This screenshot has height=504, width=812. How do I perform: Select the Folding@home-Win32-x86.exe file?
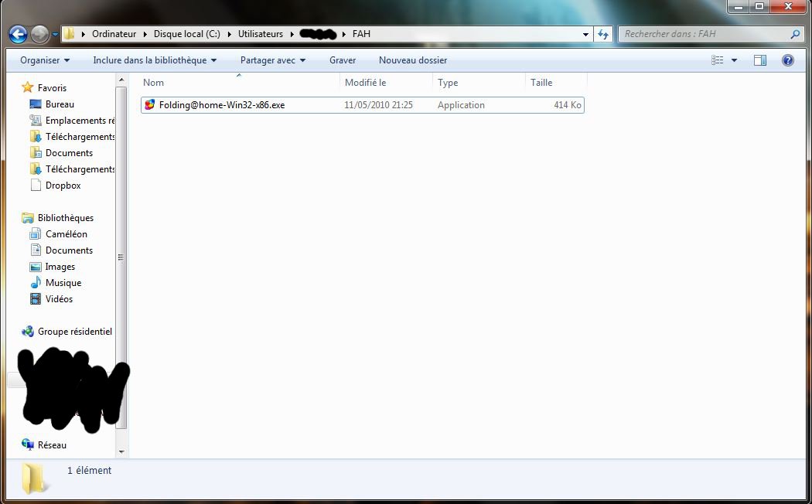pyautogui.click(x=363, y=105)
